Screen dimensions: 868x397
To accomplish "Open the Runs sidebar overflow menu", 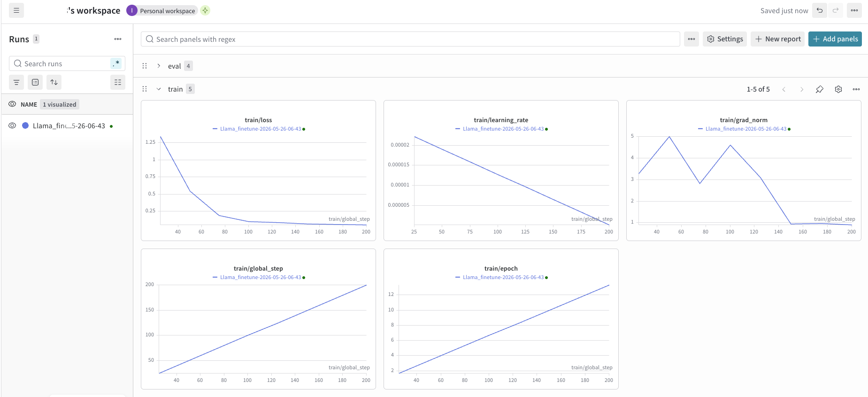I will click(118, 39).
